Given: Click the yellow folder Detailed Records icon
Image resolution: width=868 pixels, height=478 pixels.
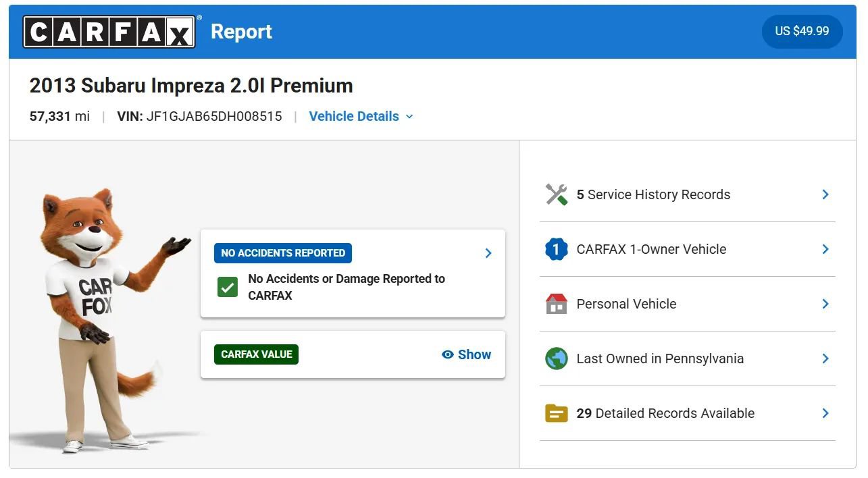Looking at the screenshot, I should (x=557, y=413).
